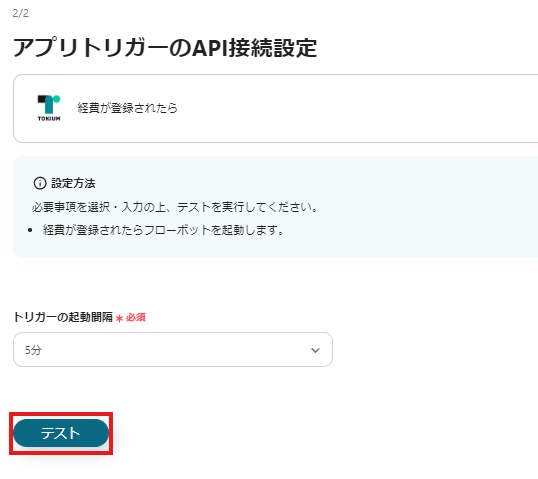Viewport: 538px width, 479px height.
Task: Click the red asterisk beside 必須
Action: tap(119, 319)
